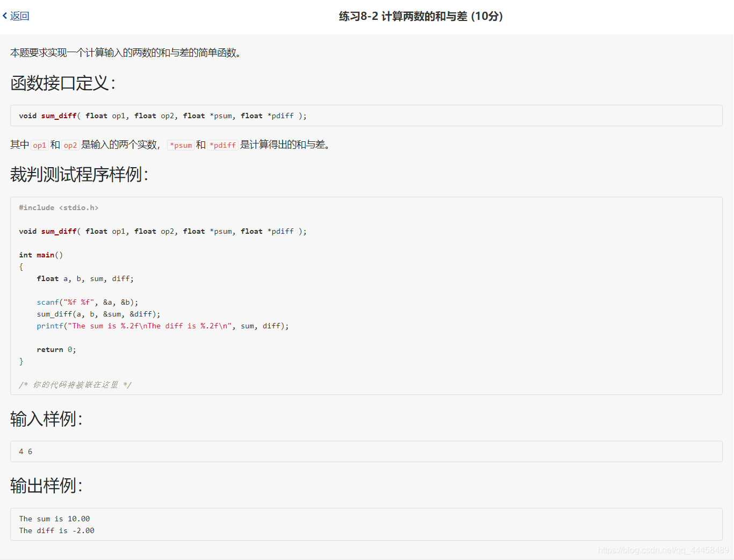Click the printf statement line
This screenshot has height=560, width=734.
pyautogui.click(x=163, y=326)
